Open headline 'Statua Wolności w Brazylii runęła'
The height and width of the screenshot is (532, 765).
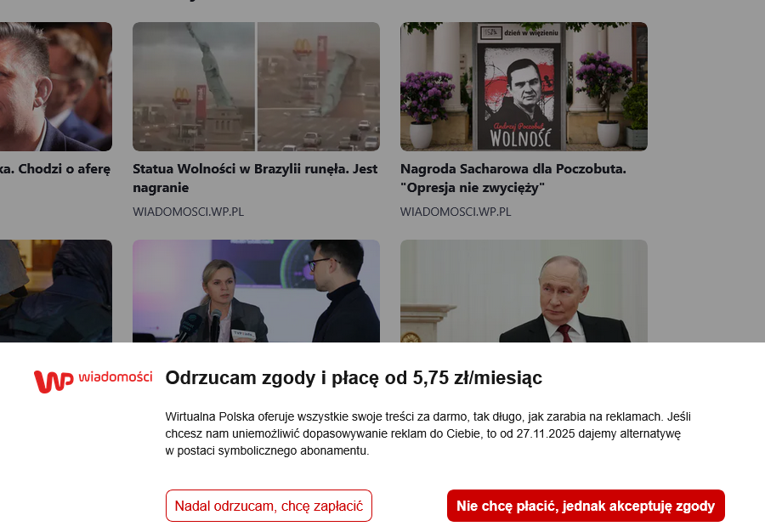pyautogui.click(x=255, y=178)
